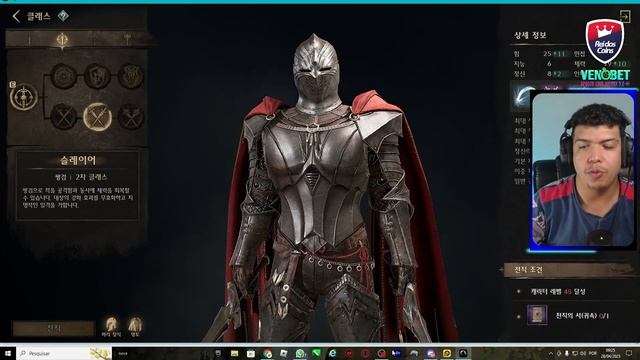Click the 전직의 서(귀속) 0/1 text

click(582, 316)
